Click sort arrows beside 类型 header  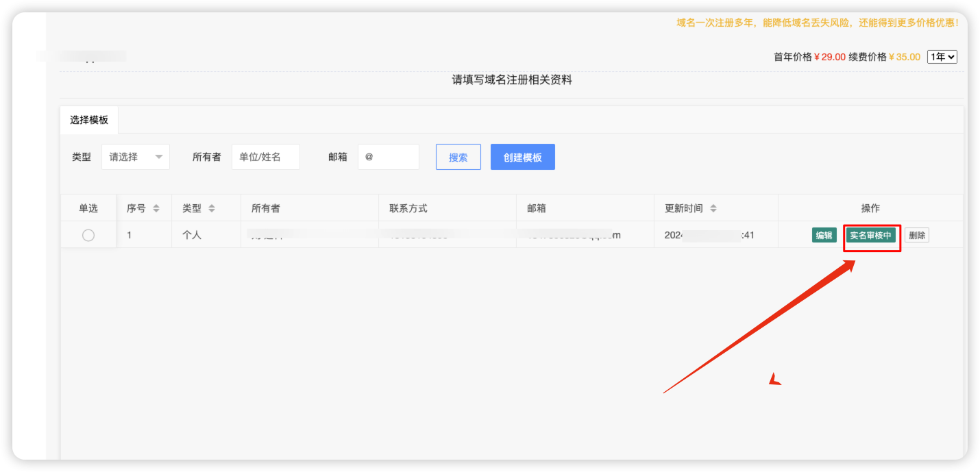click(x=211, y=208)
